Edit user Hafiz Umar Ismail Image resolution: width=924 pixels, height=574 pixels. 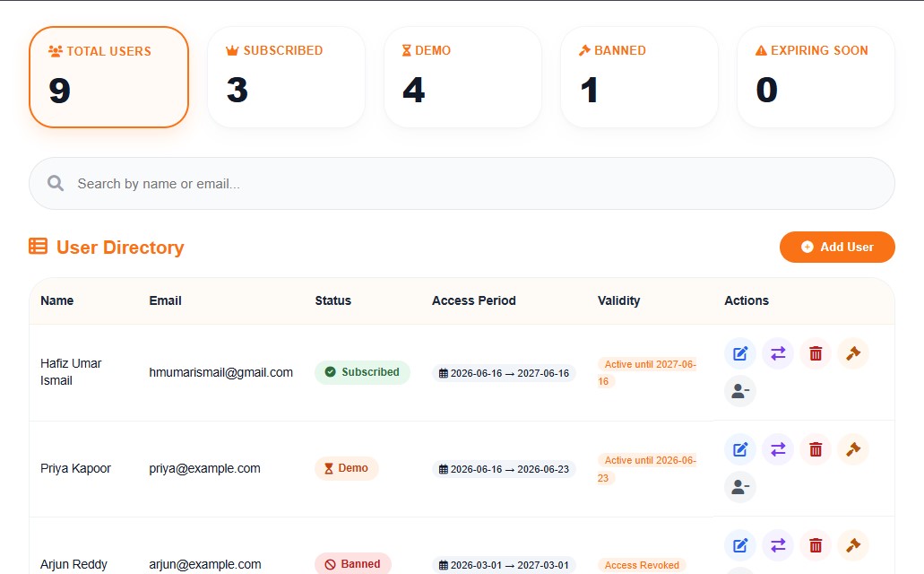tap(740, 353)
